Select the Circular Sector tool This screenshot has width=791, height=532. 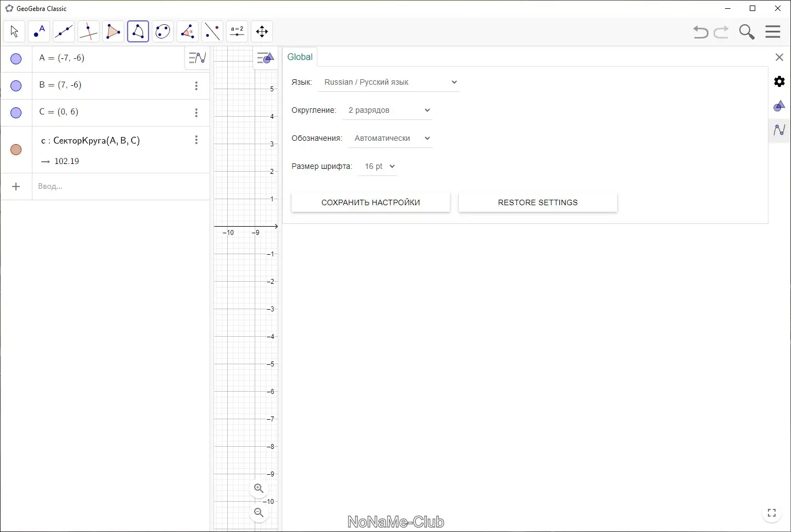(x=138, y=31)
